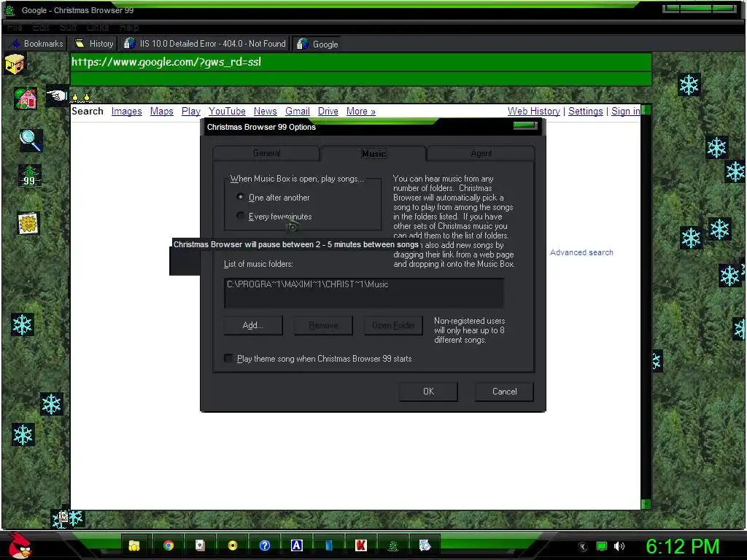Click the speaker volume tray icon
This screenshot has width=747, height=560.
pyautogui.click(x=619, y=546)
